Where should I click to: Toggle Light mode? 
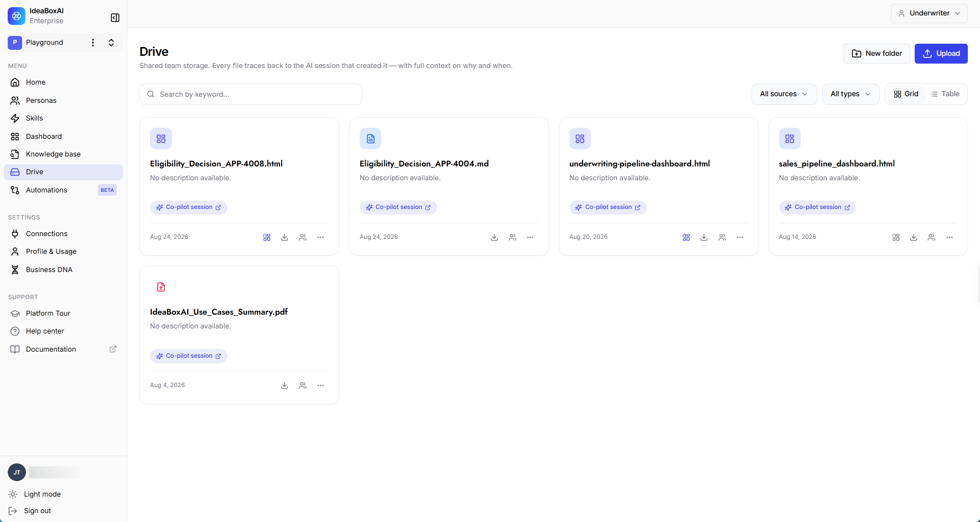click(35, 494)
